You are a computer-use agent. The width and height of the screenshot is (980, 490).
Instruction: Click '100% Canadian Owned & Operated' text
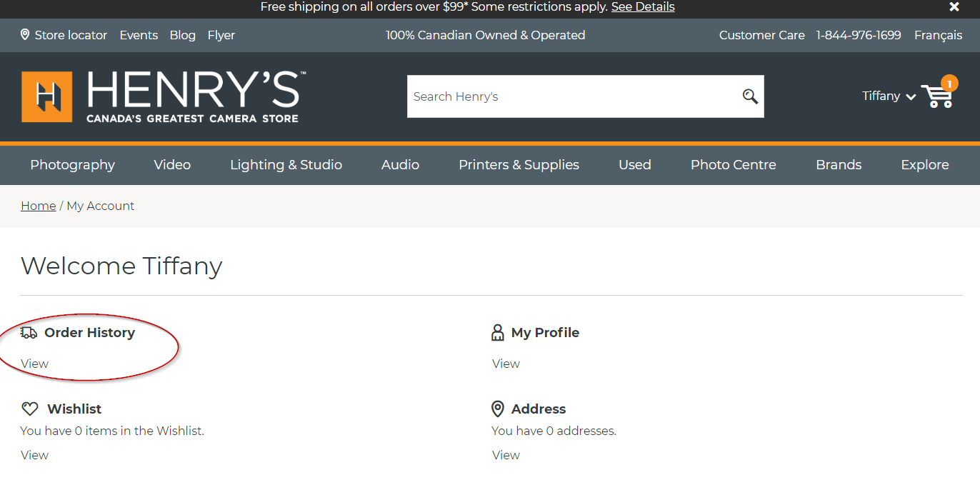tap(486, 35)
